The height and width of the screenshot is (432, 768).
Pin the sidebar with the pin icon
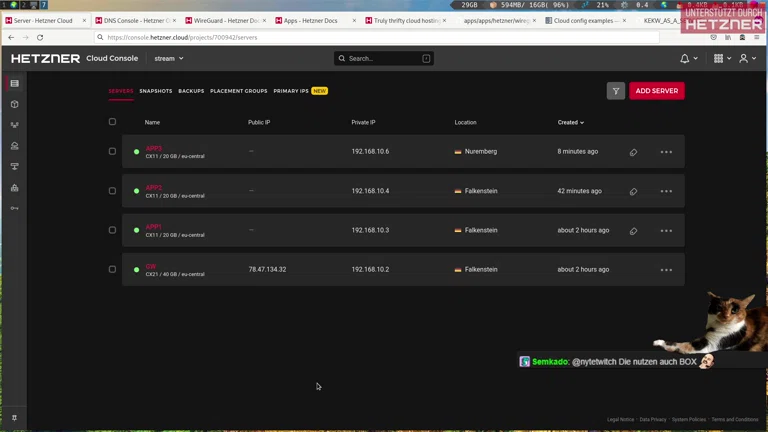pos(14,418)
